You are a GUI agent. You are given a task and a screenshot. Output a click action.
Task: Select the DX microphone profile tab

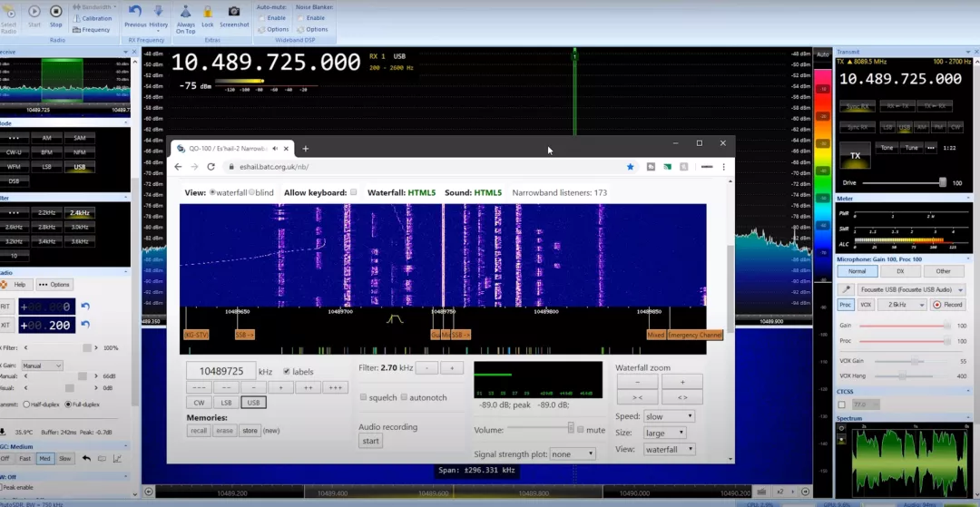[x=899, y=271]
